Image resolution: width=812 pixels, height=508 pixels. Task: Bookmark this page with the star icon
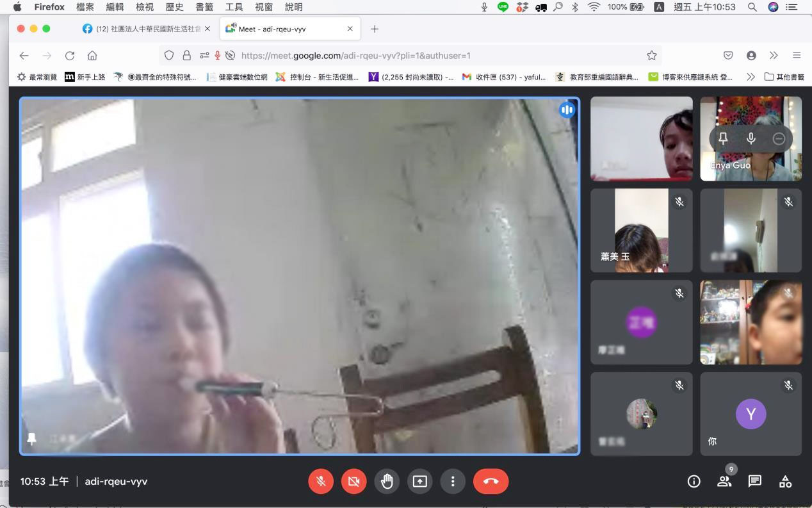(651, 55)
